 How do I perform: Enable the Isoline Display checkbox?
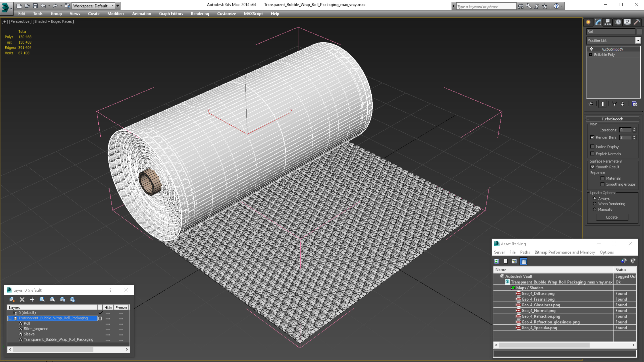(592, 147)
